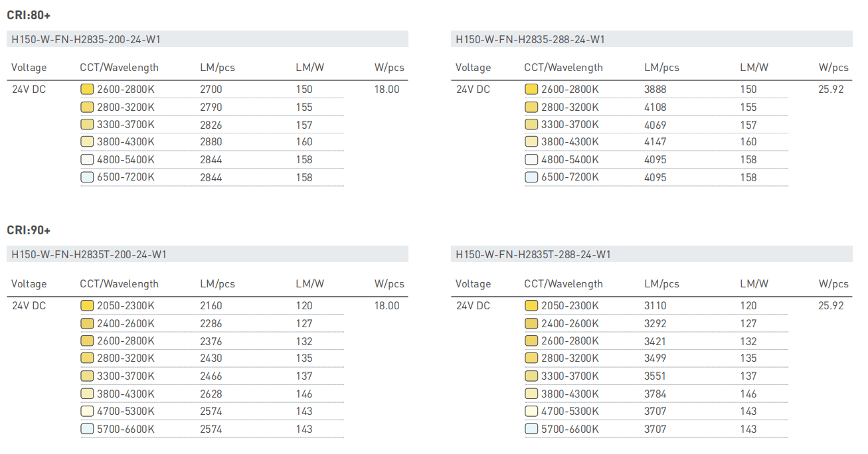Pick the 2050-2300K swatch under H150-W-FN-H2835T-200-24-W1
Image resolution: width=868 pixels, height=454 pixels.
click(87, 305)
